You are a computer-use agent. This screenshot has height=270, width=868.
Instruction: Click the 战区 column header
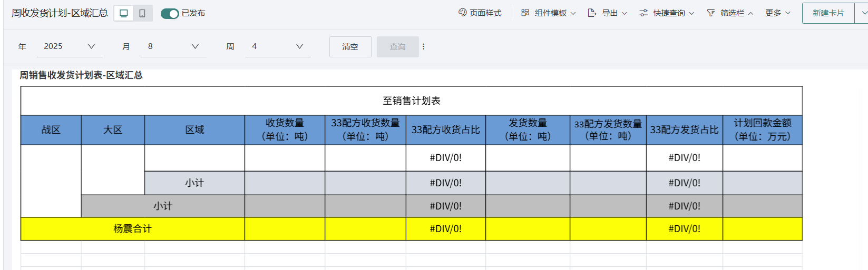(x=51, y=130)
